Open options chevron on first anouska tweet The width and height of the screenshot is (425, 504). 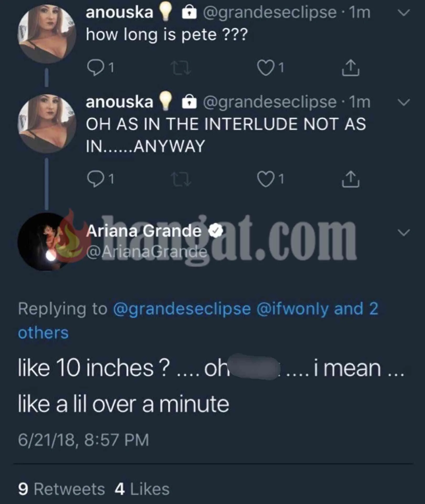tap(403, 13)
